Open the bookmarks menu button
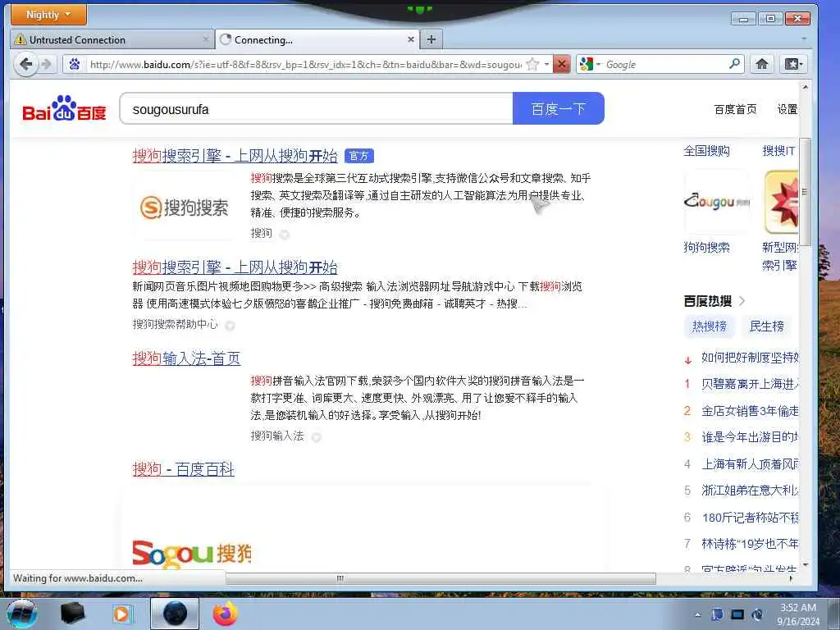Image resolution: width=840 pixels, height=630 pixels. pyautogui.click(x=793, y=64)
